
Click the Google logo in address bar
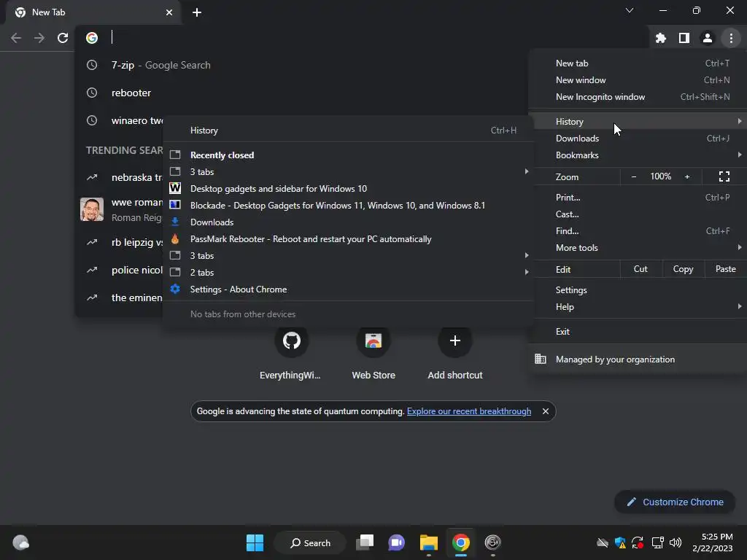(92, 38)
